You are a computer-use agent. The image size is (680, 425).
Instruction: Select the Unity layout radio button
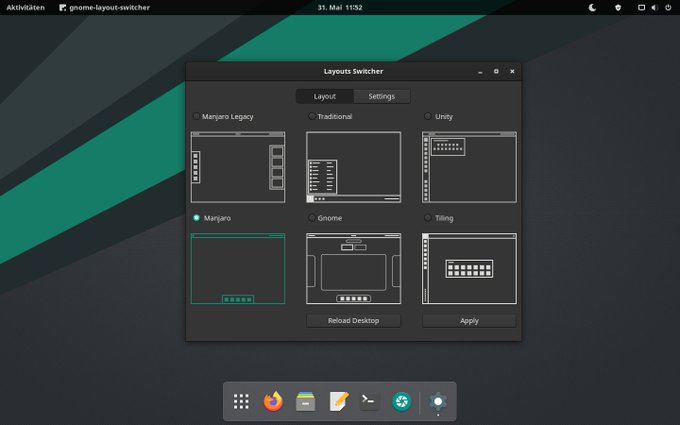(428, 116)
